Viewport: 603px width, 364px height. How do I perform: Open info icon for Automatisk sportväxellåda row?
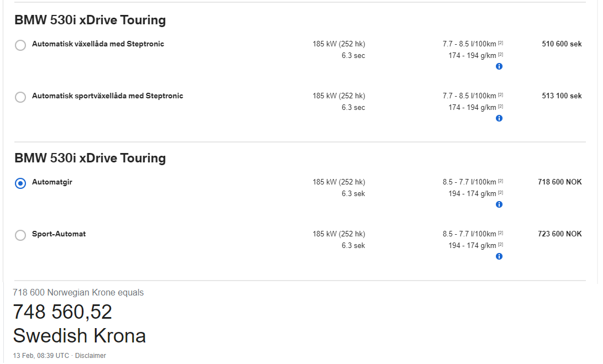tap(499, 118)
